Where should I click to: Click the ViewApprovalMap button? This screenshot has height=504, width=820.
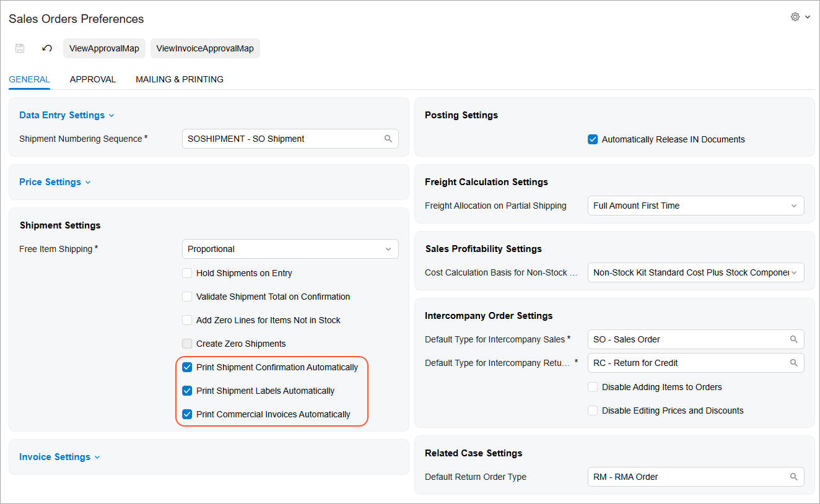104,48
